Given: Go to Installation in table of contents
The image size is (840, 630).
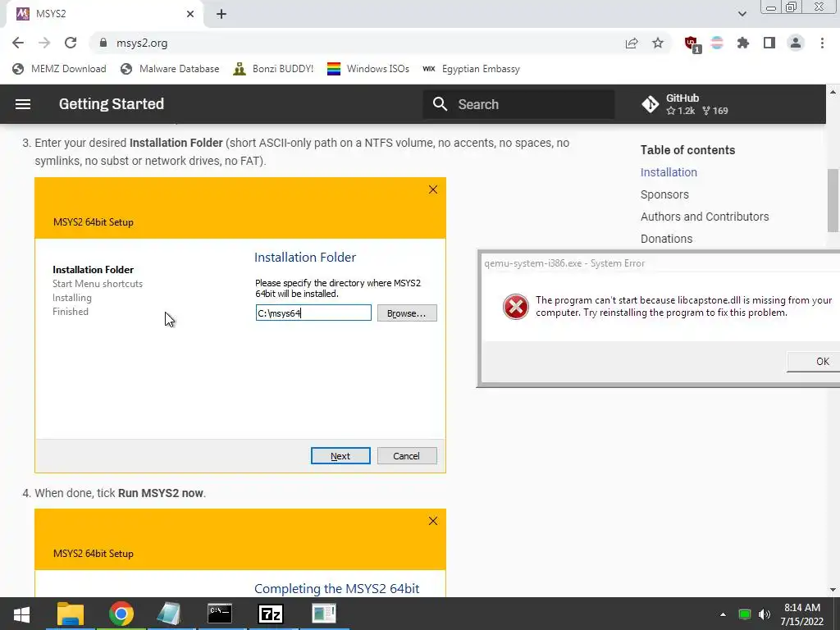Looking at the screenshot, I should [x=669, y=172].
